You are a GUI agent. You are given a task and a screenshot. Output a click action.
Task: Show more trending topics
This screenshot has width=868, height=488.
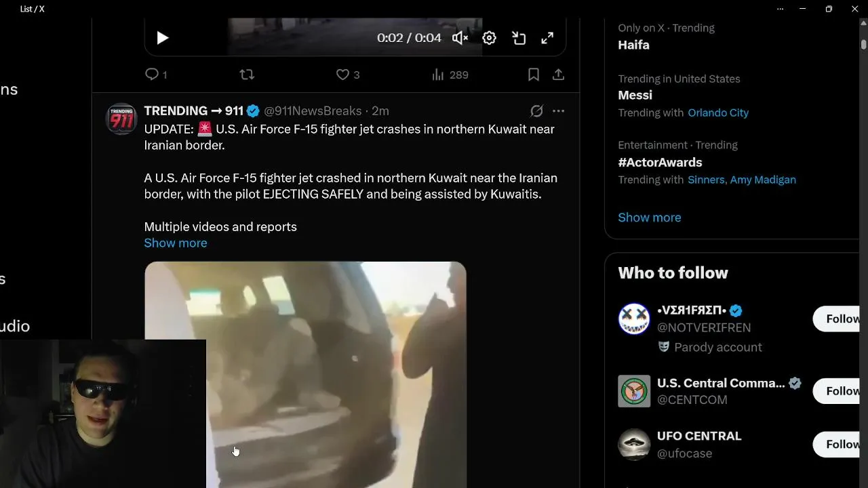pos(650,218)
